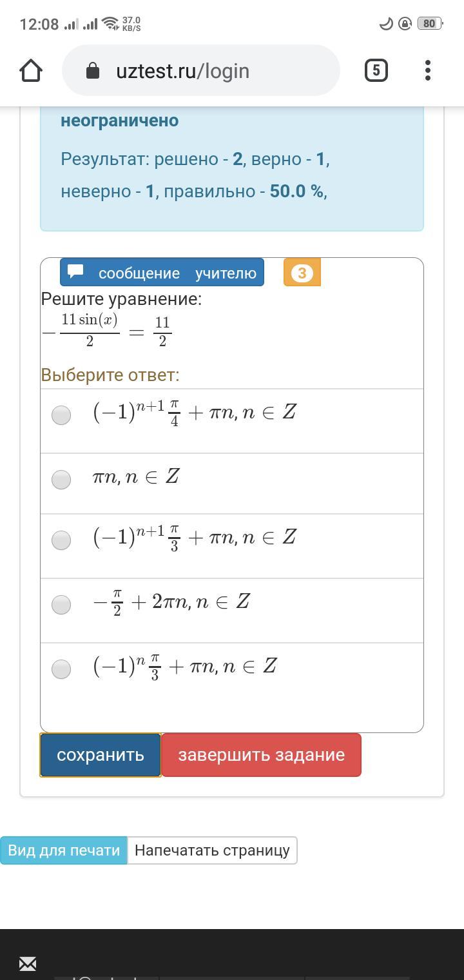Open Вид для печати view

(x=64, y=850)
